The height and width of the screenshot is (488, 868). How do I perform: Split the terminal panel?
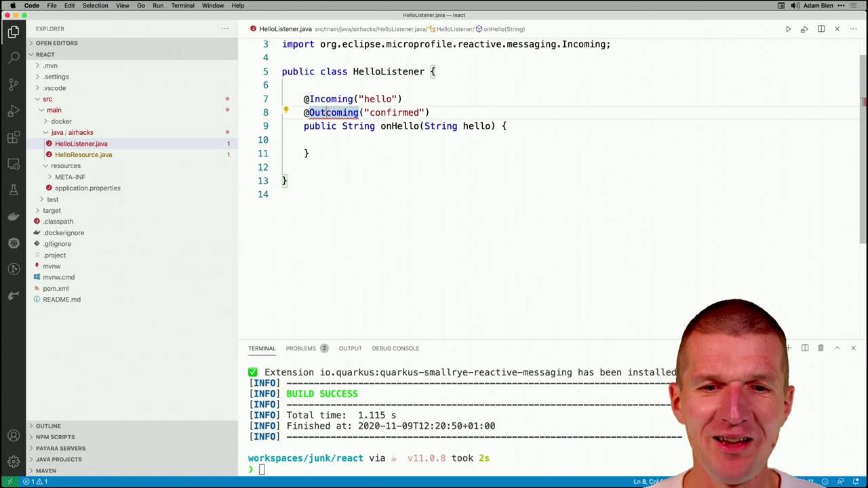[804, 348]
